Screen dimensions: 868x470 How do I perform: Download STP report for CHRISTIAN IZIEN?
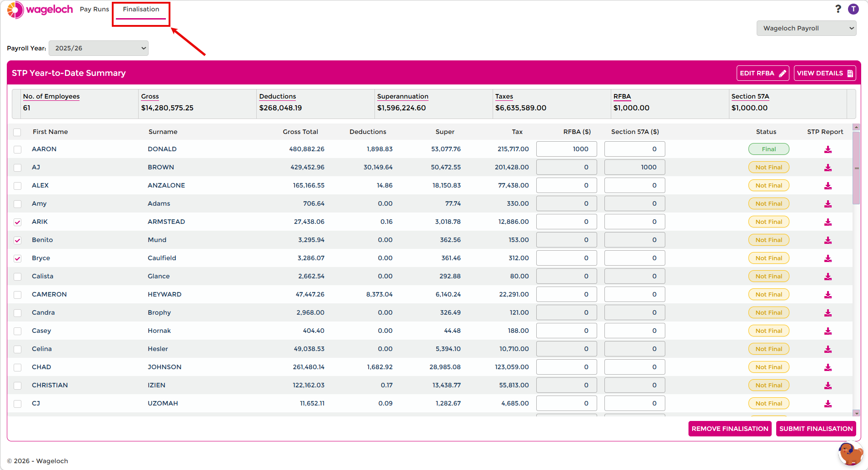coord(828,386)
